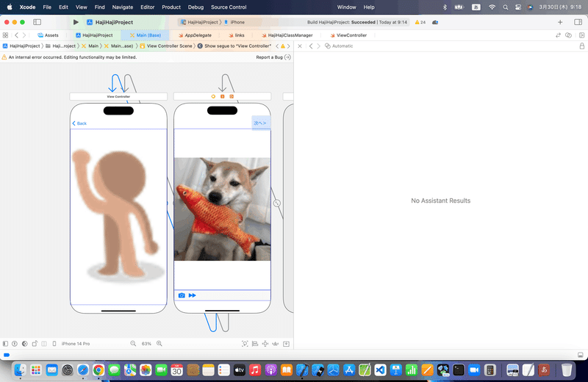Viewport: 588px width, 382px height.
Task: Switch to the links tab
Action: [x=237, y=35]
